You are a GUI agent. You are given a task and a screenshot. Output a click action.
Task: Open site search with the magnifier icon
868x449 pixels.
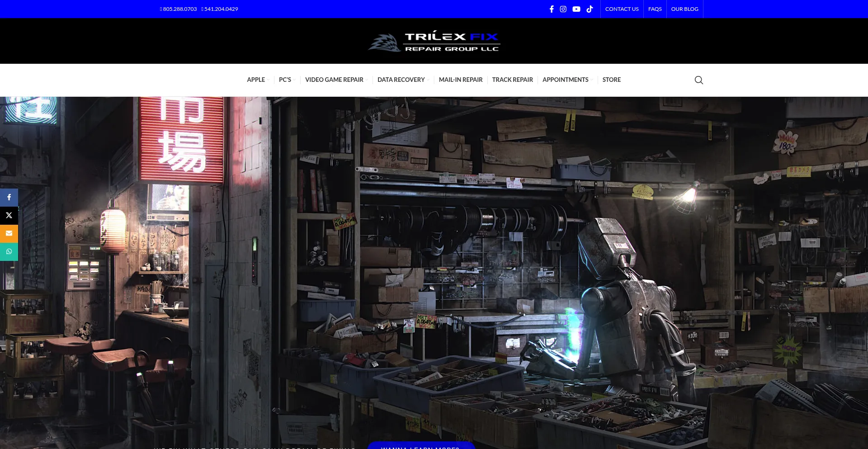click(698, 80)
